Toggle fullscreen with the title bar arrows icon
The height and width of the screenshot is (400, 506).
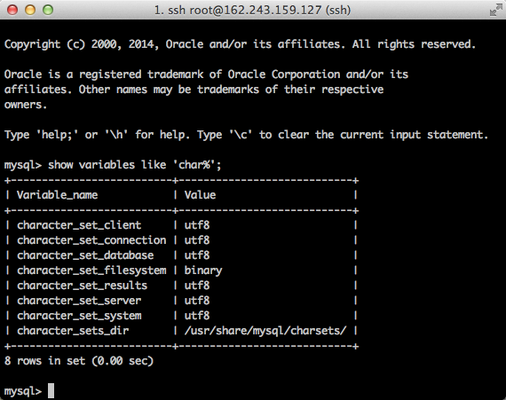pos(496,10)
